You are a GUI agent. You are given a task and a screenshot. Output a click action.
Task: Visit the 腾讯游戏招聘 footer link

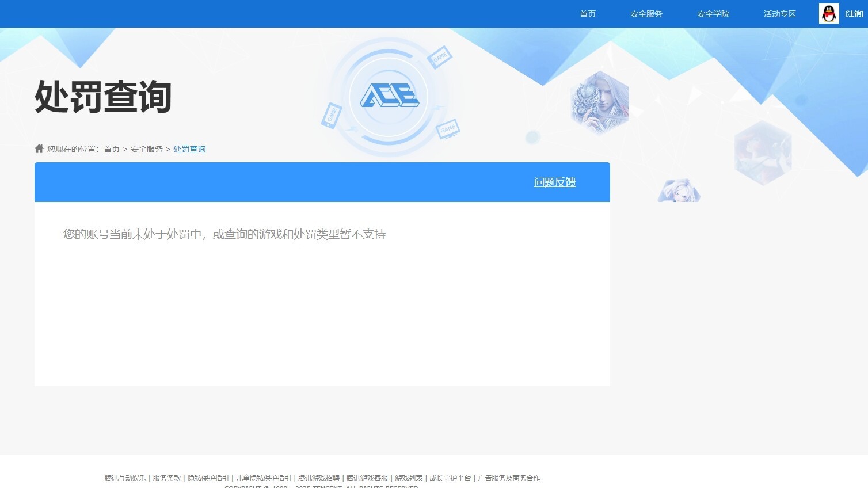coord(318,478)
